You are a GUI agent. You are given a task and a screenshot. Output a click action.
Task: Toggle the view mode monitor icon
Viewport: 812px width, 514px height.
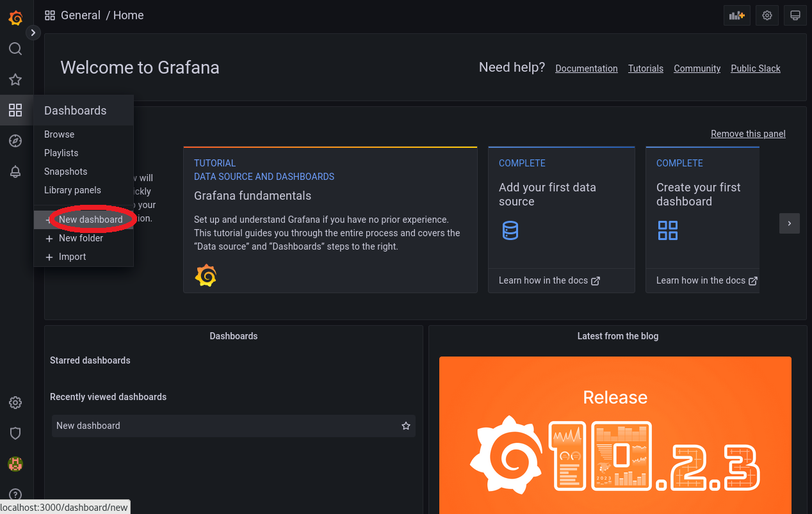click(x=795, y=15)
